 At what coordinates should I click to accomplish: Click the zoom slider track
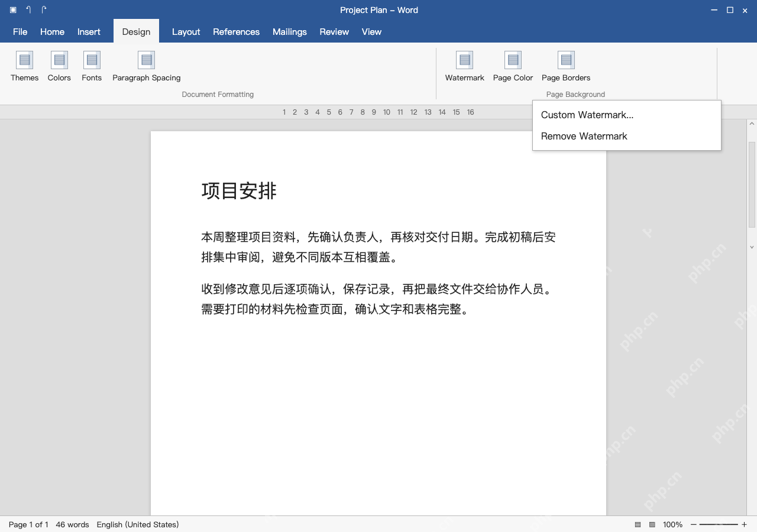[x=719, y=525]
